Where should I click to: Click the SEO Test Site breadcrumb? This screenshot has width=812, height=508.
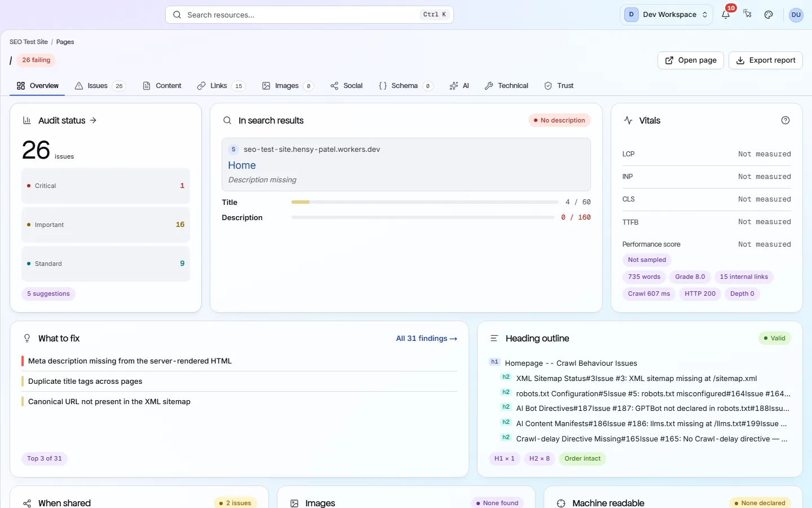pyautogui.click(x=29, y=42)
